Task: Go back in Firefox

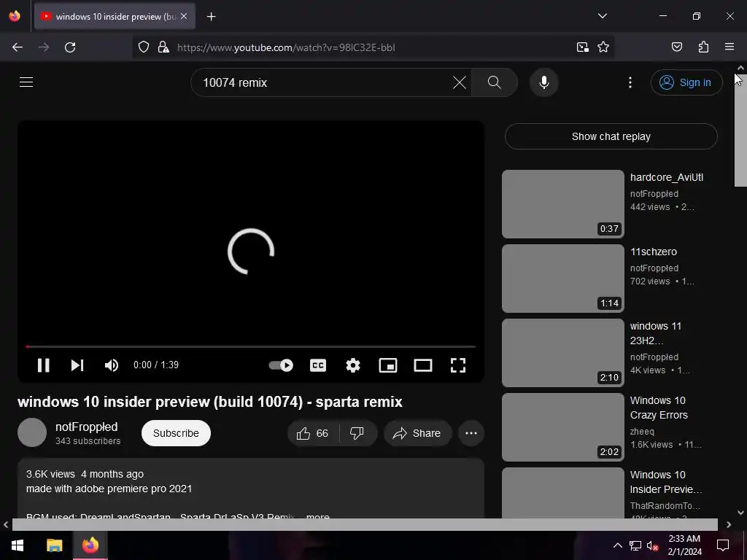Action: 18,47
